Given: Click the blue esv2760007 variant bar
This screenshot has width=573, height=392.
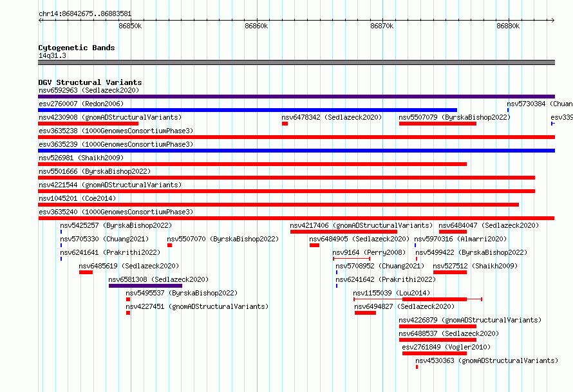Looking at the screenshot, I should [247, 110].
